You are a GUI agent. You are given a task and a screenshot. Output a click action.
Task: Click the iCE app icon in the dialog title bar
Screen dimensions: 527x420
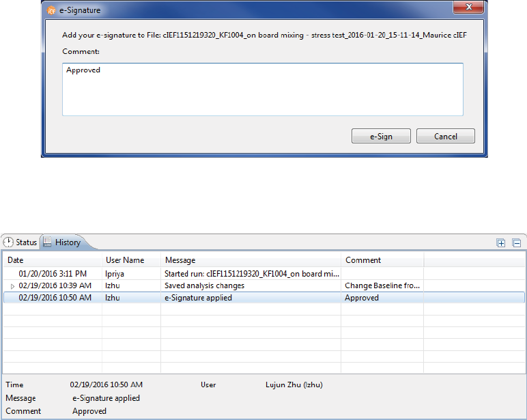[51, 10]
